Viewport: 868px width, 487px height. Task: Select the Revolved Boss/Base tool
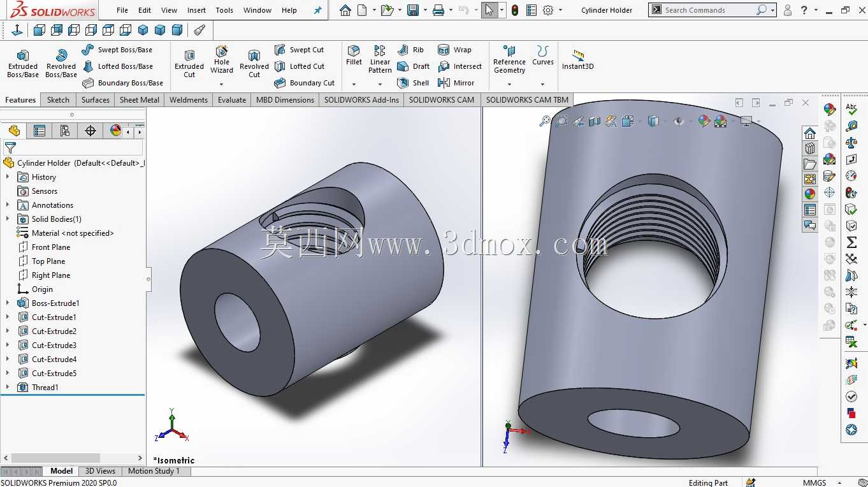click(61, 64)
